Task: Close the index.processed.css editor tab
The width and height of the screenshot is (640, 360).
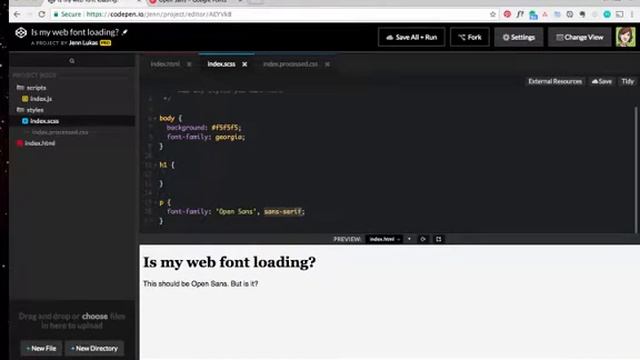Action: (327, 64)
